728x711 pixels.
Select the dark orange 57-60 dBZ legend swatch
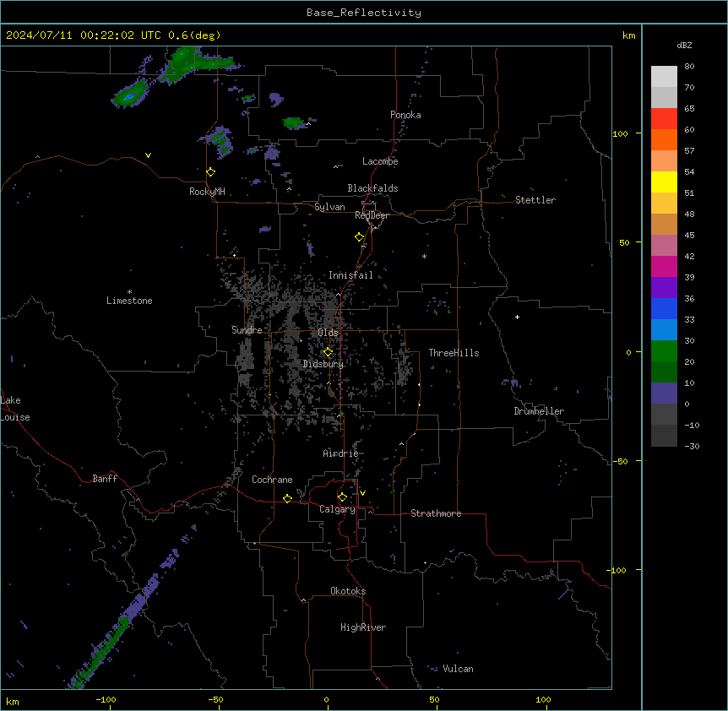[664, 139]
